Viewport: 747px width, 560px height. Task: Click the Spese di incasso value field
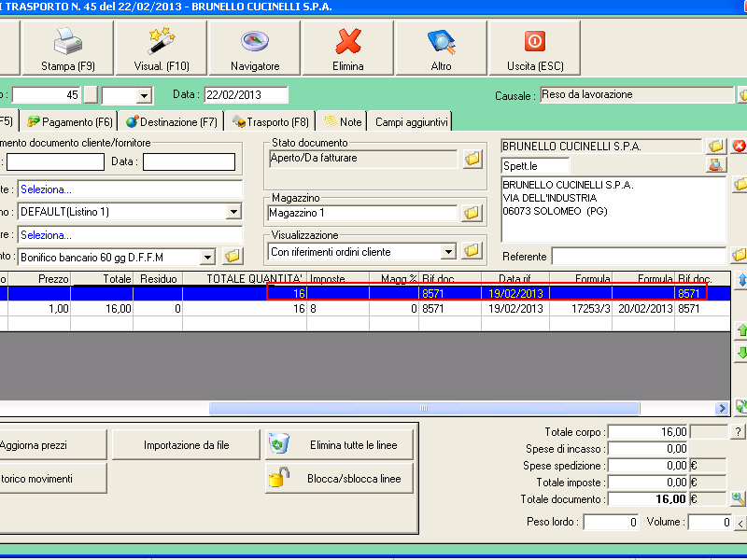click(x=648, y=449)
